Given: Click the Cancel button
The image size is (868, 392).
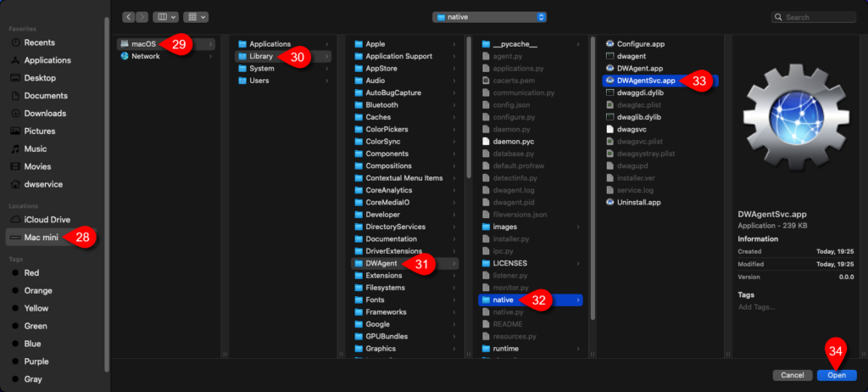Looking at the screenshot, I should (x=793, y=375).
